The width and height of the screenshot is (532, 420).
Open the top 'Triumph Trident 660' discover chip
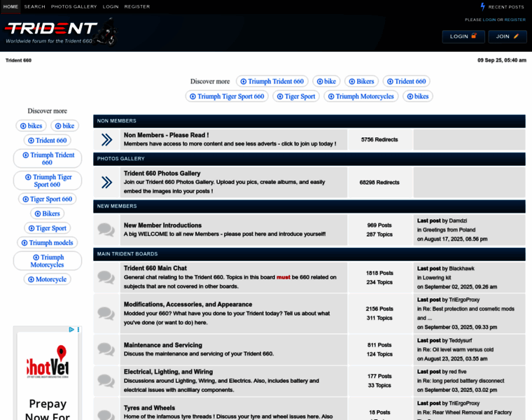pyautogui.click(x=272, y=81)
